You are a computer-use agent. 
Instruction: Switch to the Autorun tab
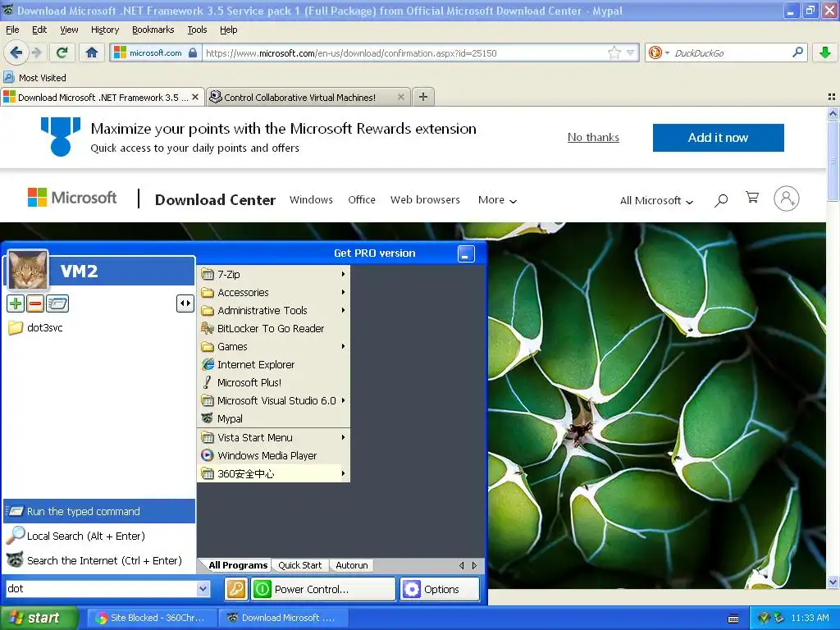pyautogui.click(x=351, y=565)
